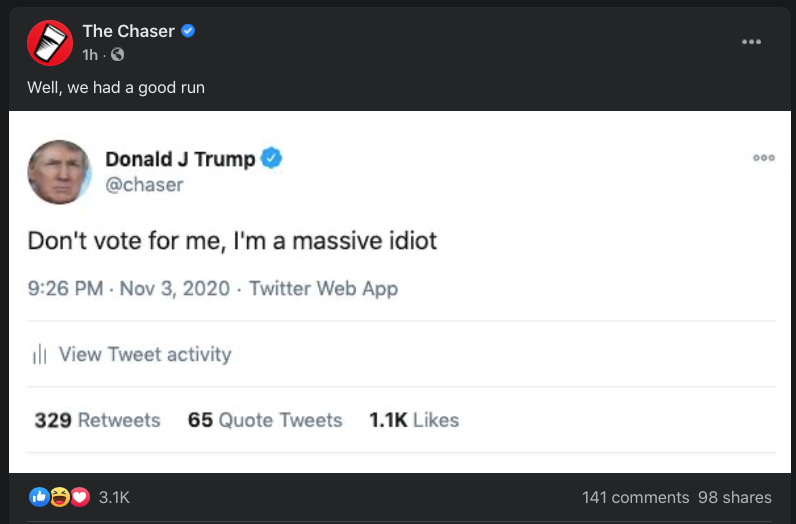This screenshot has height=524, width=796.
Task: Open the 1.1K Likes list
Action: 414,420
